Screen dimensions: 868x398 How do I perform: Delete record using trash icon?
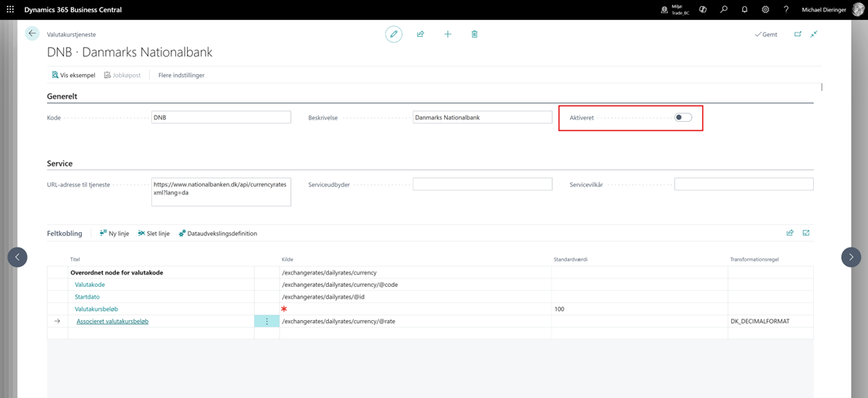[x=474, y=34]
